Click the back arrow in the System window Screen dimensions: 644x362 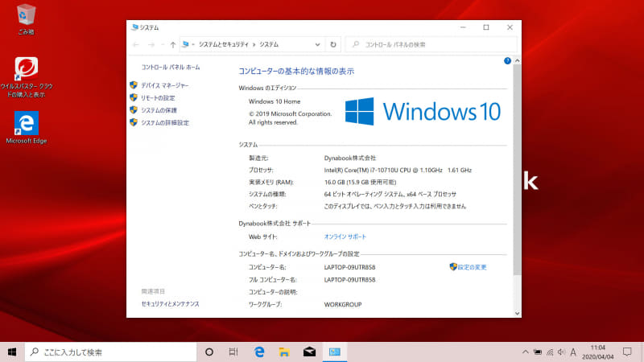pyautogui.click(x=136, y=45)
